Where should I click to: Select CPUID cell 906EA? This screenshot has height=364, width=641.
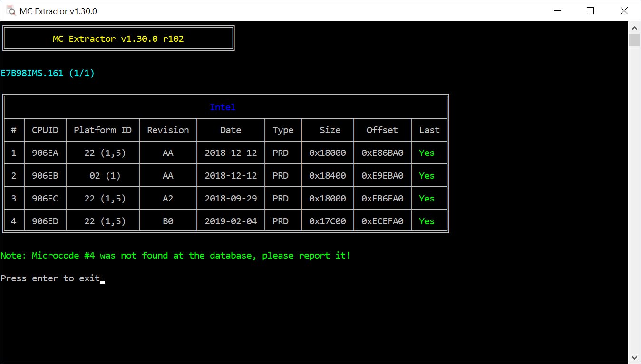coord(45,153)
